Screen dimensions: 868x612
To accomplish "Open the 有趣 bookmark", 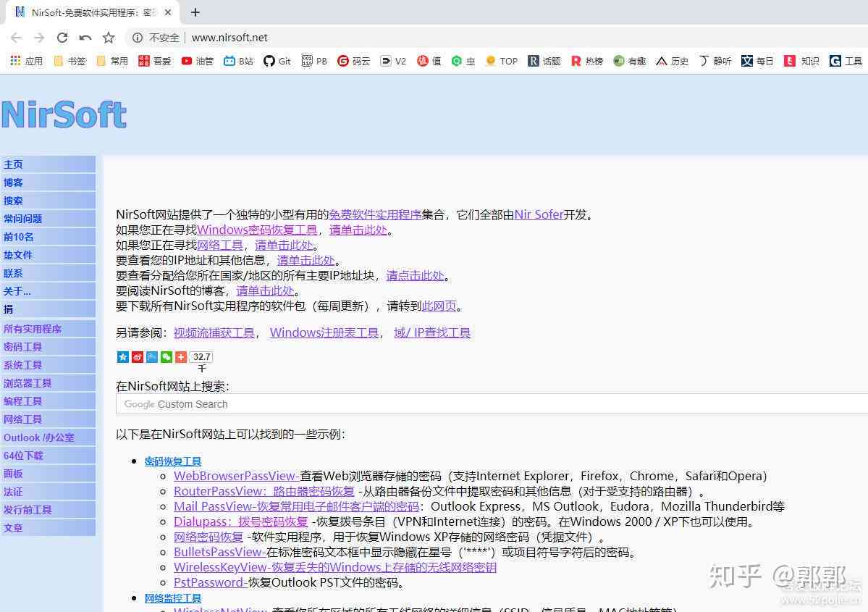I will [629, 61].
